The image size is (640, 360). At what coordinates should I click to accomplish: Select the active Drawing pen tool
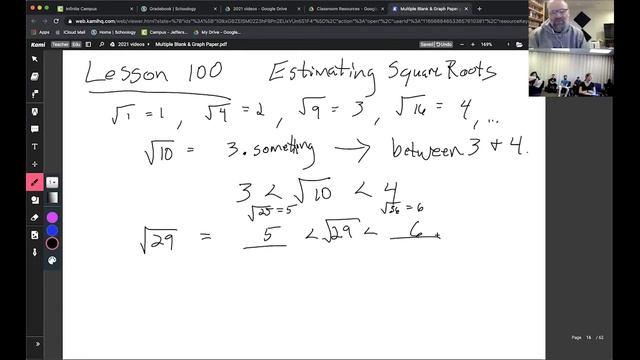coord(35,182)
